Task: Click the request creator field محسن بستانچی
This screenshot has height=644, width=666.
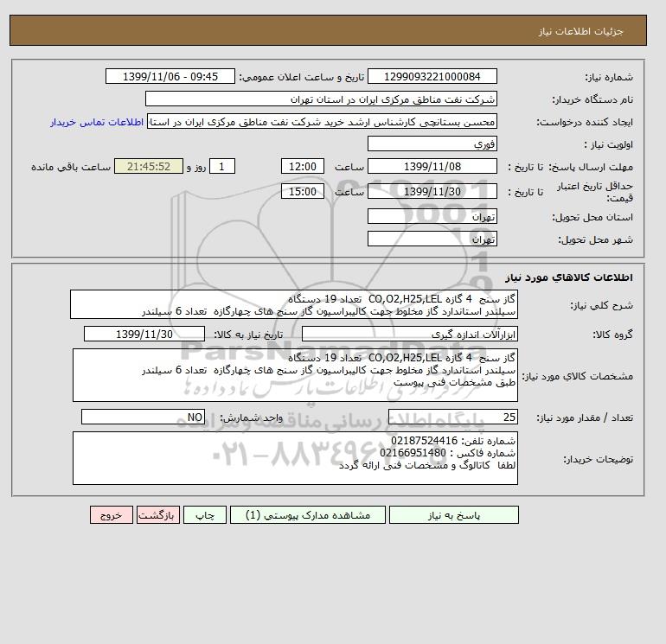Action: point(322,121)
